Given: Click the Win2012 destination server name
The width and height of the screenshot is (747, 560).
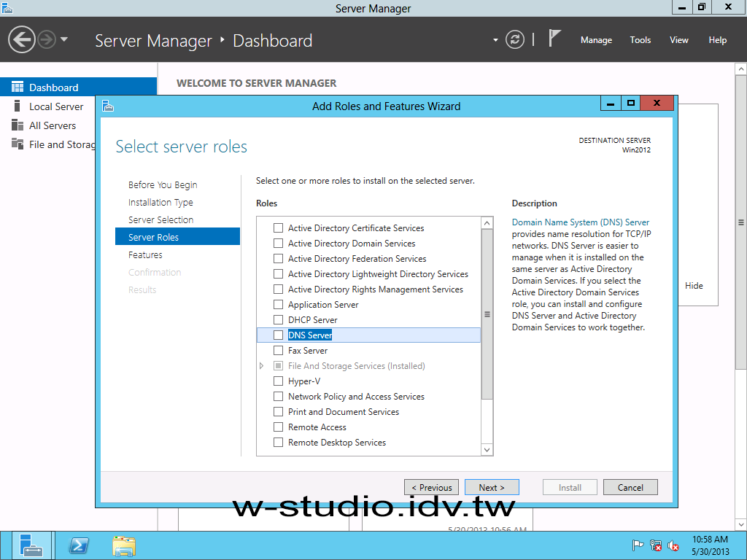Looking at the screenshot, I should tap(636, 150).
